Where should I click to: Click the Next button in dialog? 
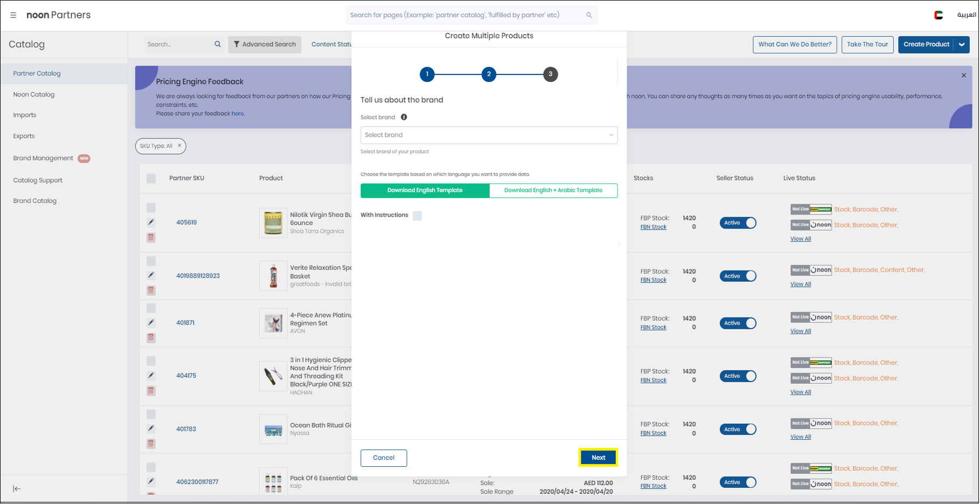(x=598, y=458)
